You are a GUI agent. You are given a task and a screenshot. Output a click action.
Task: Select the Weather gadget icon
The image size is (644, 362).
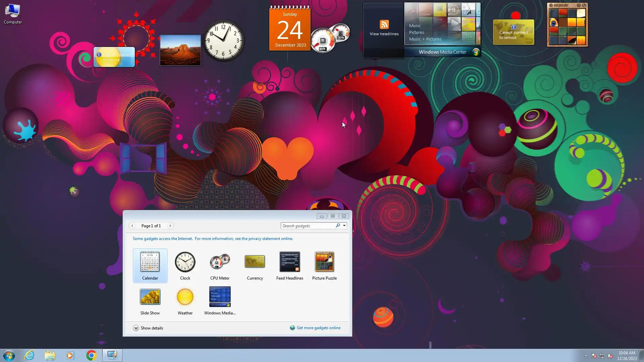(185, 297)
